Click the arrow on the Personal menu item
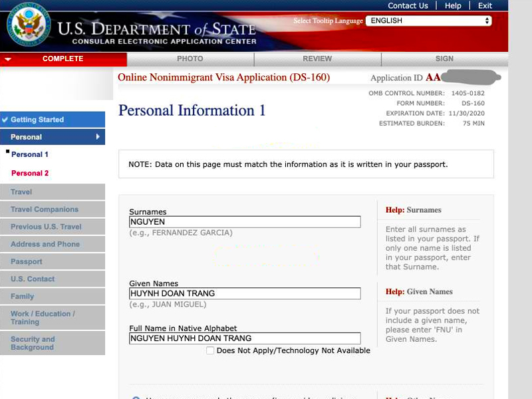Viewport: 532px width, 399px height. click(x=98, y=137)
